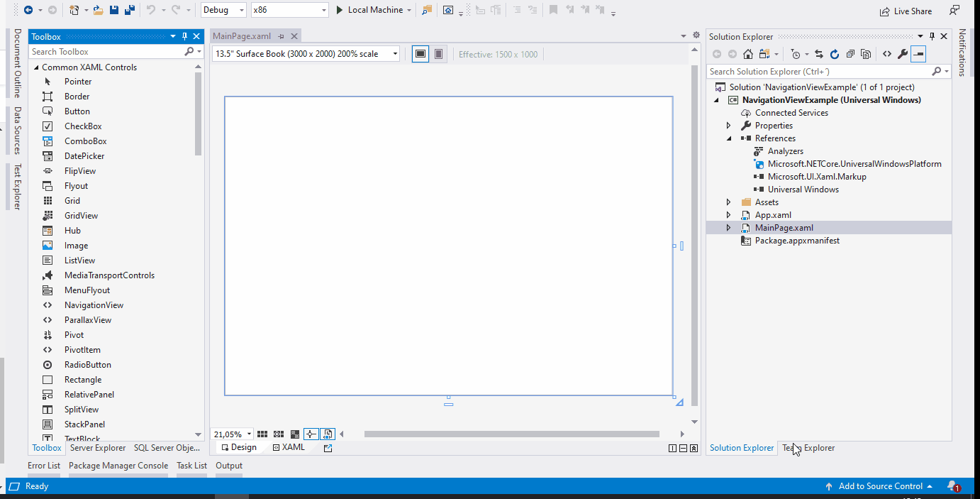Image resolution: width=980 pixels, height=499 pixels.
Task: Click Sync with Active Document in Solution Explorer
Action: 820,53
